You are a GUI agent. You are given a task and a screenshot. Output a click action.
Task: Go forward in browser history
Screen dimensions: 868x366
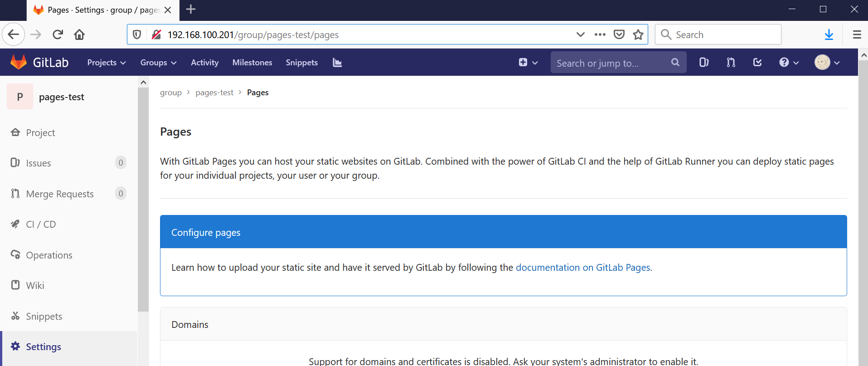36,34
